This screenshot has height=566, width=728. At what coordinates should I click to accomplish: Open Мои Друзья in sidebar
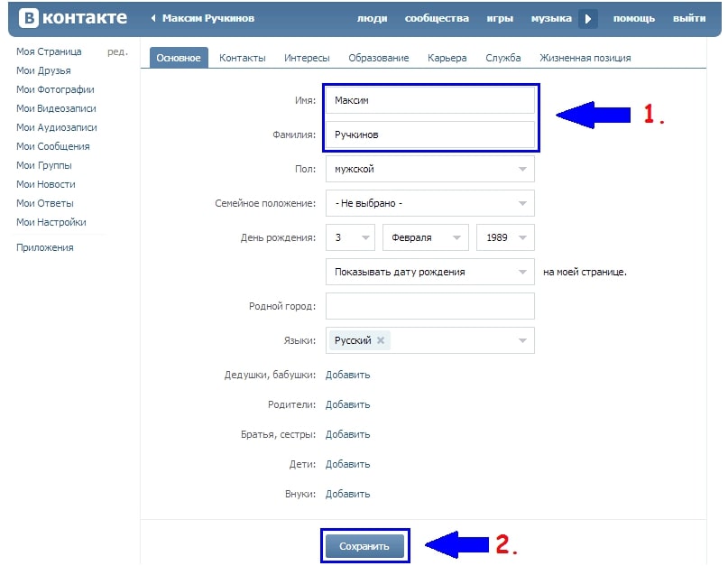[43, 70]
